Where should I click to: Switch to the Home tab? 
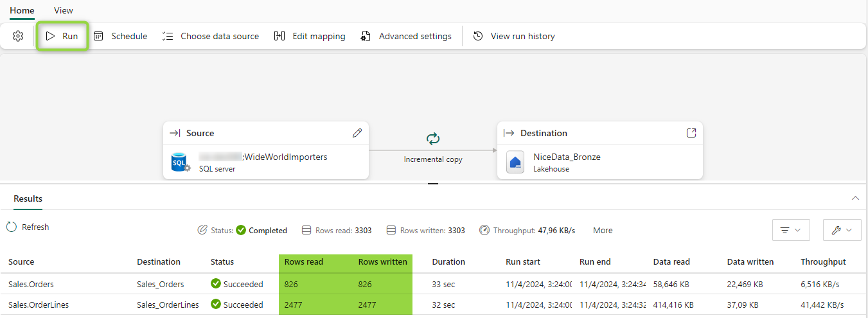(22, 10)
